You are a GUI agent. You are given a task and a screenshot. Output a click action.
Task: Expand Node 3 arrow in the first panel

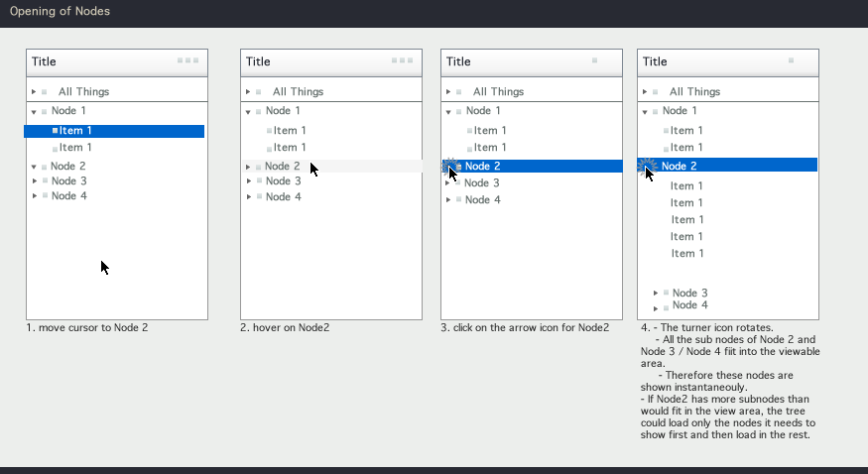click(34, 181)
